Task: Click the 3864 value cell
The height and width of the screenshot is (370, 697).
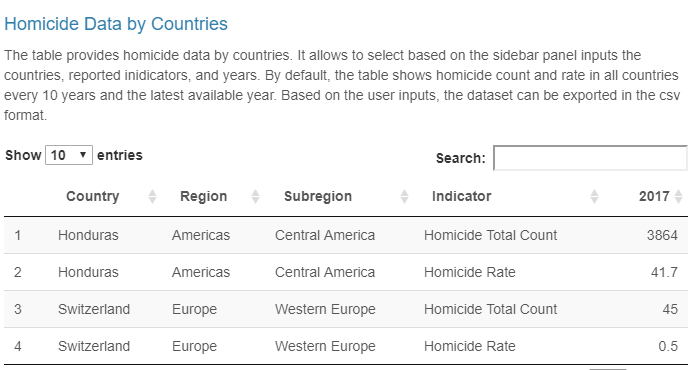Action: 662,235
